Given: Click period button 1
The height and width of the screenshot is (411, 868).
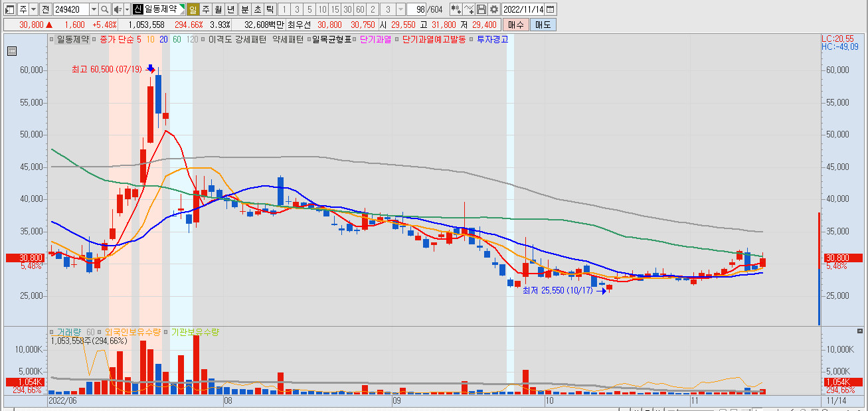Looking at the screenshot, I should (x=284, y=9).
